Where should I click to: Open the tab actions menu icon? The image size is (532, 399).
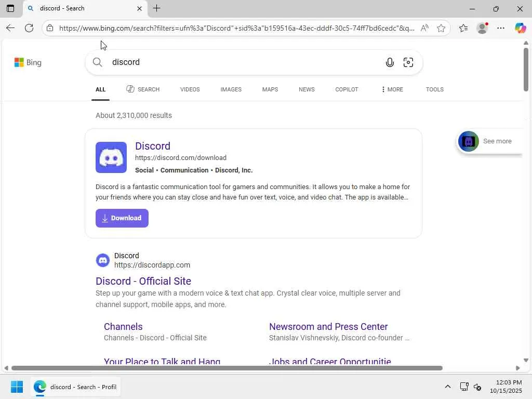pyautogui.click(x=10, y=8)
